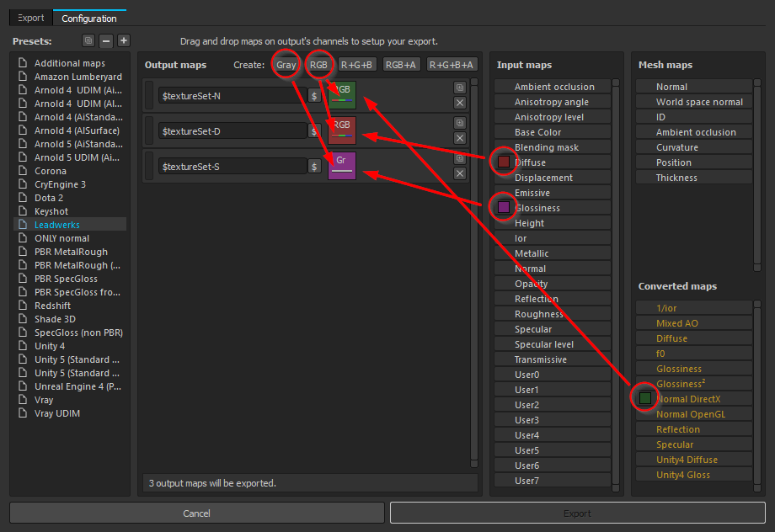The height and width of the screenshot is (532, 775).
Task: Add a new preset with plus icon
Action: coord(124,40)
